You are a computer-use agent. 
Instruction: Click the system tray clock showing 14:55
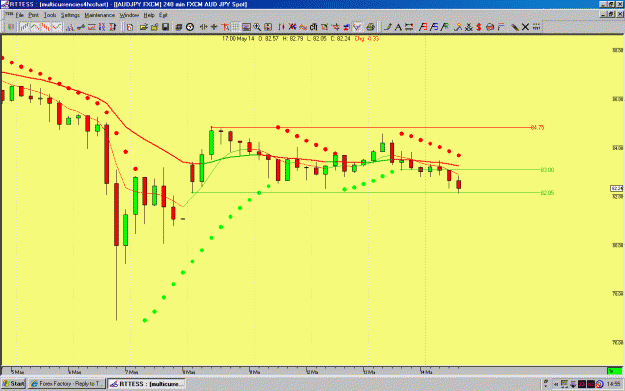click(613, 384)
